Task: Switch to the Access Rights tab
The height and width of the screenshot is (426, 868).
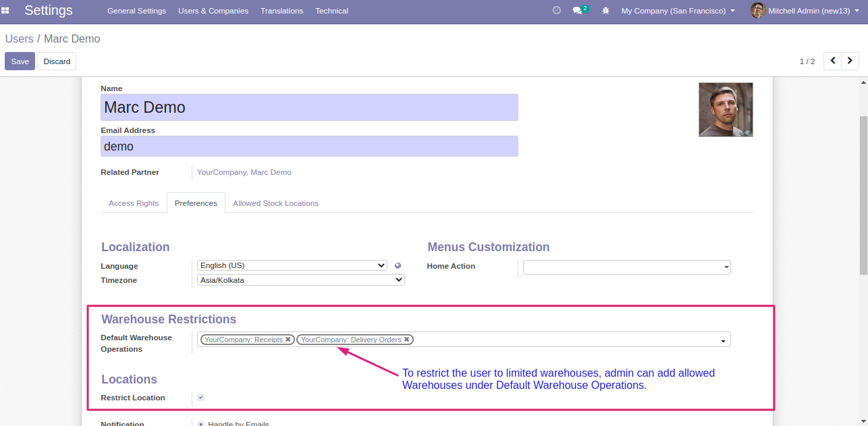Action: [x=134, y=203]
